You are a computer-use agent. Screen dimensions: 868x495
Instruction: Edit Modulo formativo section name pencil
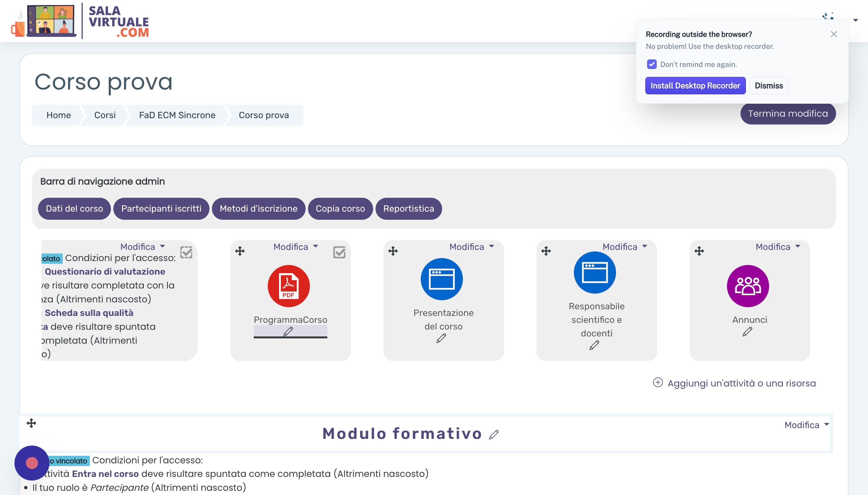click(x=494, y=434)
